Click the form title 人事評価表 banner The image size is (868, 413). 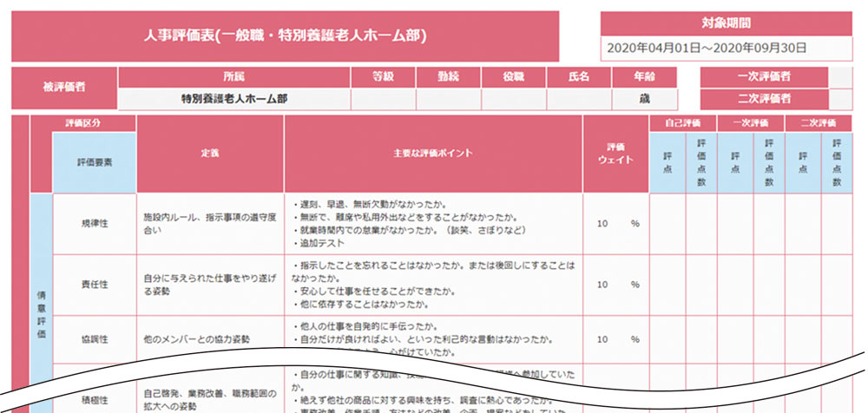[x=285, y=36]
